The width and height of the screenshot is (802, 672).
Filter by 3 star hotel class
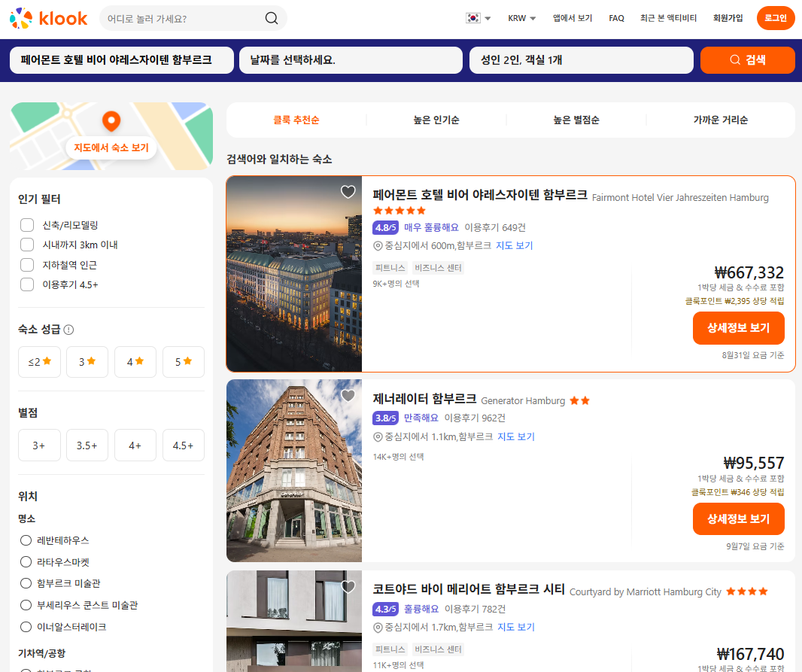pos(87,361)
